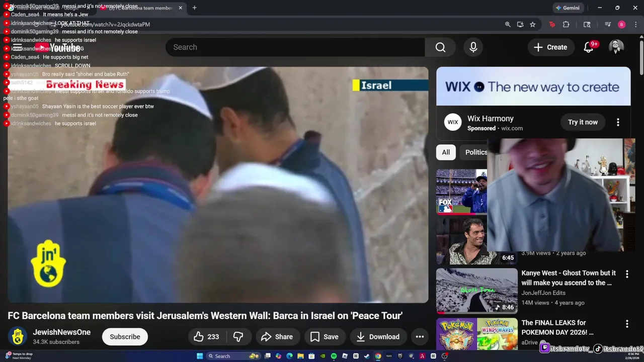
Task: Click the Western Wall video player
Action: (x=218, y=185)
